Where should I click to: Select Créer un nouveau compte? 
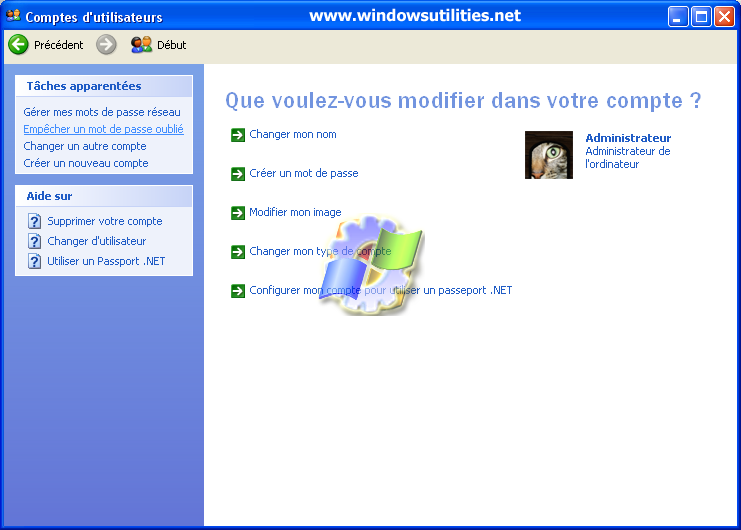86,163
